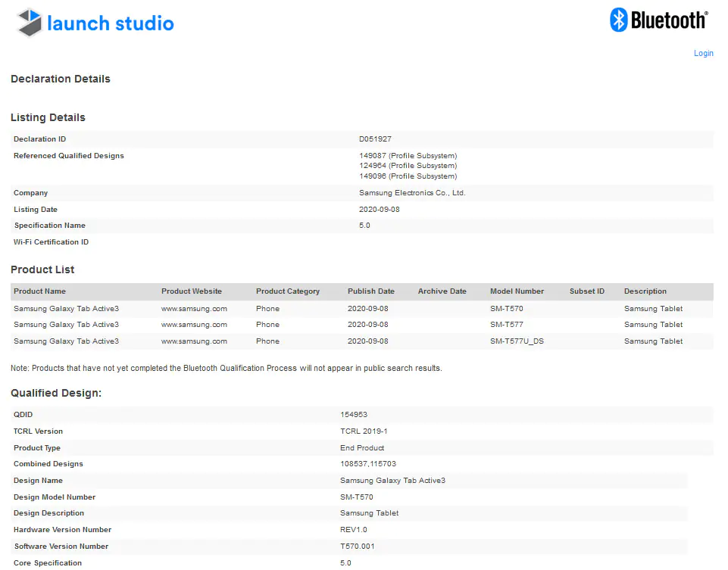Click the QDID value 154953

point(354,415)
